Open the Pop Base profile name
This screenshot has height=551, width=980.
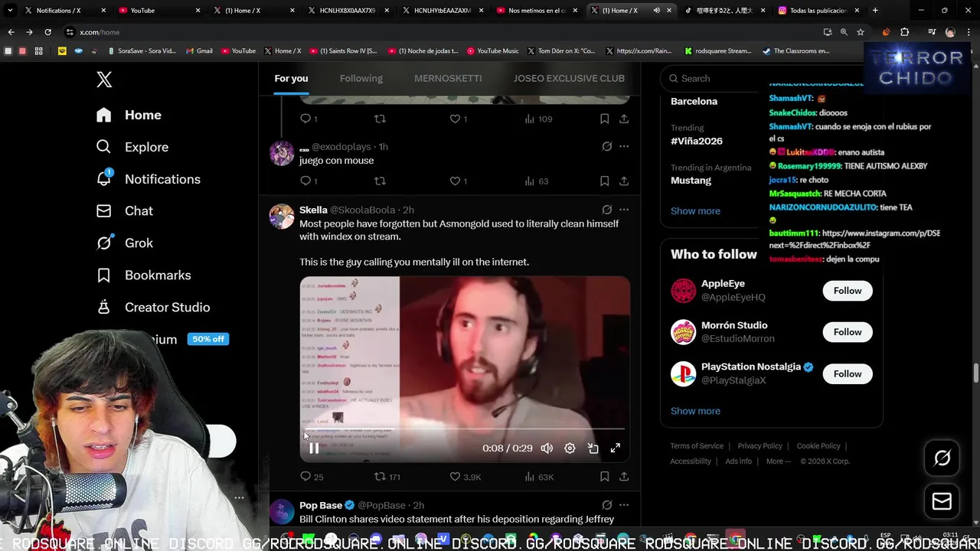click(321, 505)
